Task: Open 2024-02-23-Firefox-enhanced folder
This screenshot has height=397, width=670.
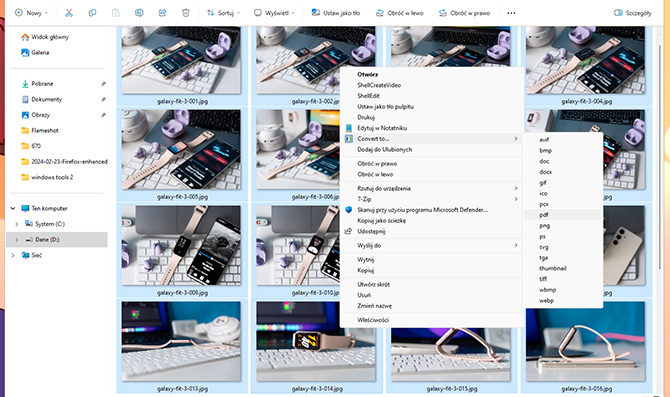Action: pyautogui.click(x=64, y=162)
